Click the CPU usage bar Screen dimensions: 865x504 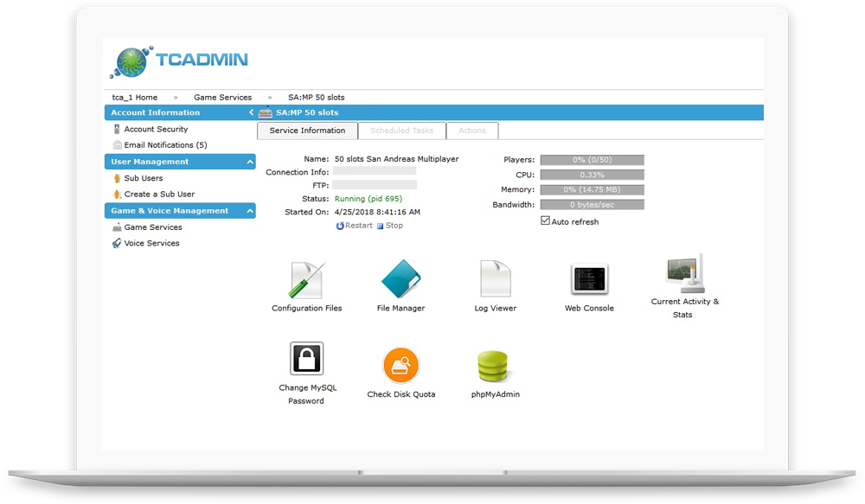click(592, 175)
